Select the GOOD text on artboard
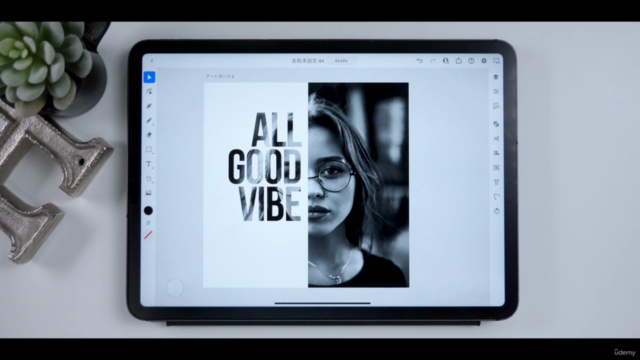640x360 pixels. pos(264,166)
